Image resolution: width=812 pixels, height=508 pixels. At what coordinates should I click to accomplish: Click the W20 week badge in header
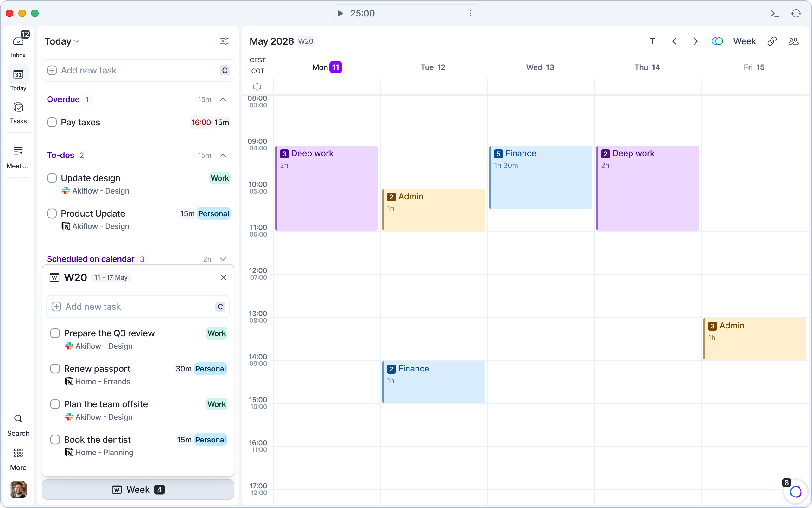tap(306, 41)
